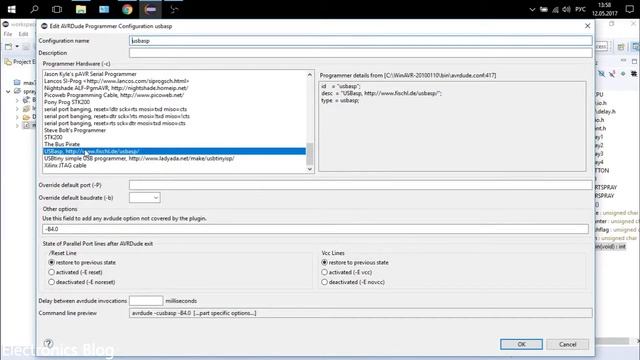Confirm the dialog with OK
The width and height of the screenshot is (640, 360).
[521, 344]
